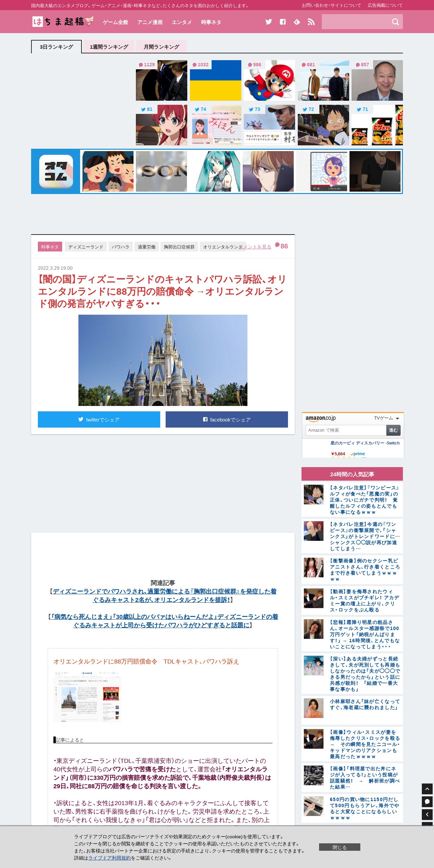Click the article comment bubble icon showing 86
Viewport: 434px width, 868px height.
[x=278, y=245]
